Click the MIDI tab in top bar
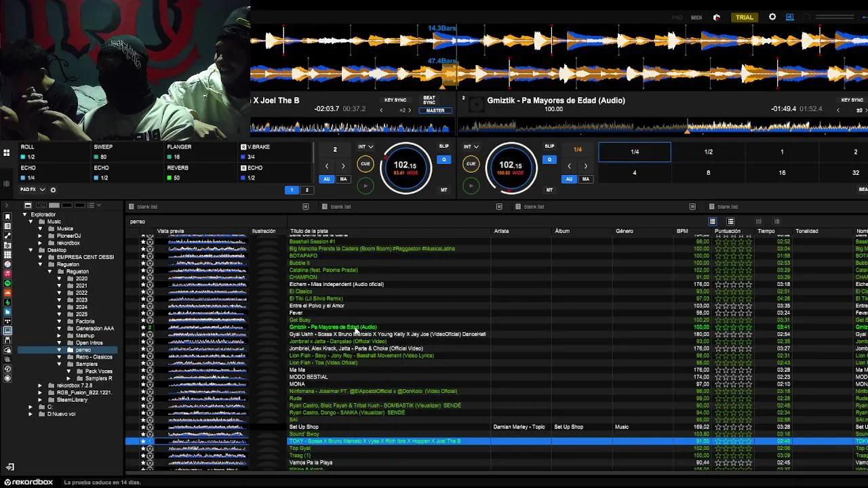 click(x=696, y=18)
